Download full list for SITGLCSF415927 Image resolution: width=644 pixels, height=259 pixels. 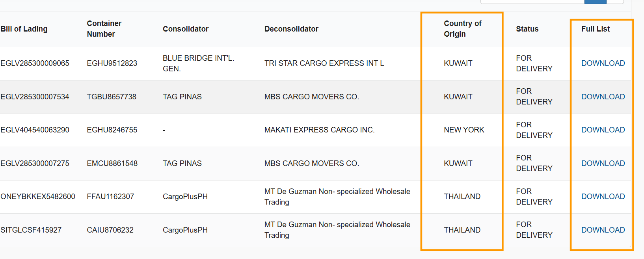[x=603, y=230]
